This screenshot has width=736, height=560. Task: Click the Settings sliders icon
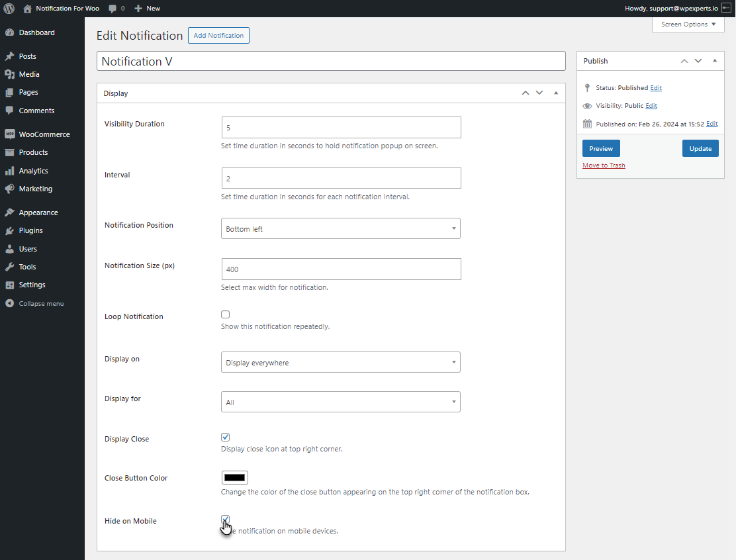pos(9,285)
